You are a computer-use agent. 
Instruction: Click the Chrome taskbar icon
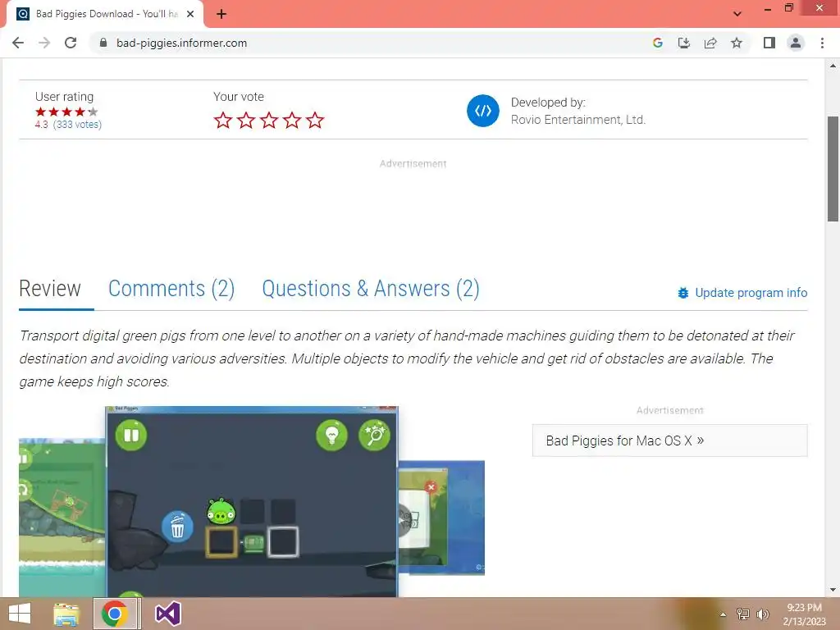coord(115,614)
